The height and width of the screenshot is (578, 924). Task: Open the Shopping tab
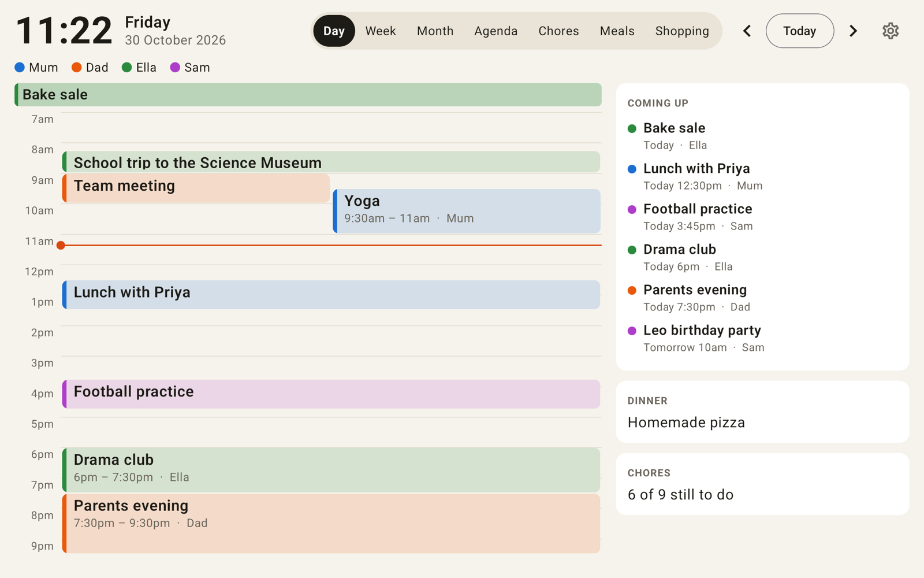click(x=682, y=31)
